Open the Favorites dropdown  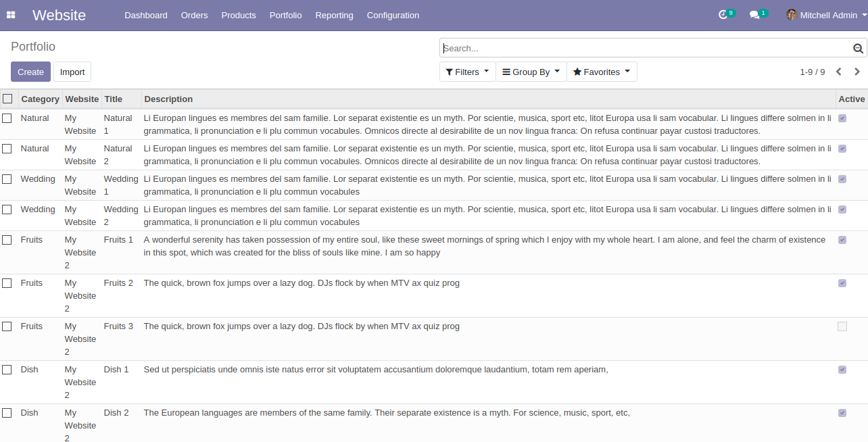[602, 72]
